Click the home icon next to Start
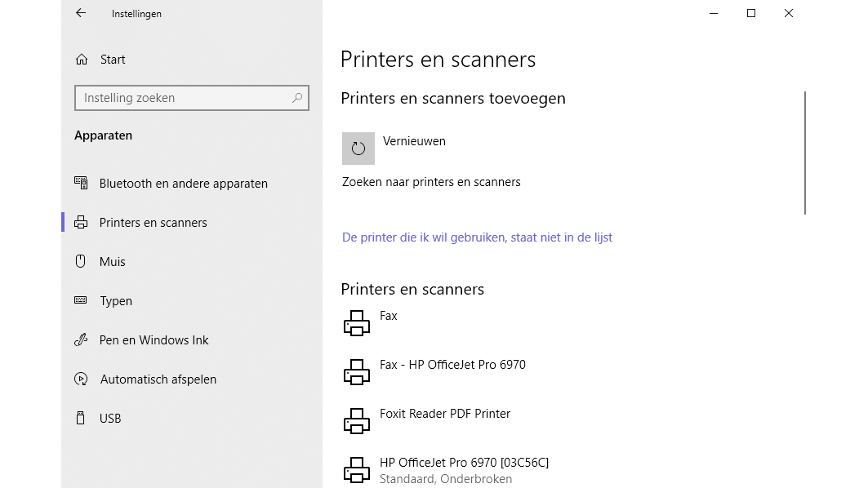This screenshot has height=488, width=868. pyautogui.click(x=81, y=59)
